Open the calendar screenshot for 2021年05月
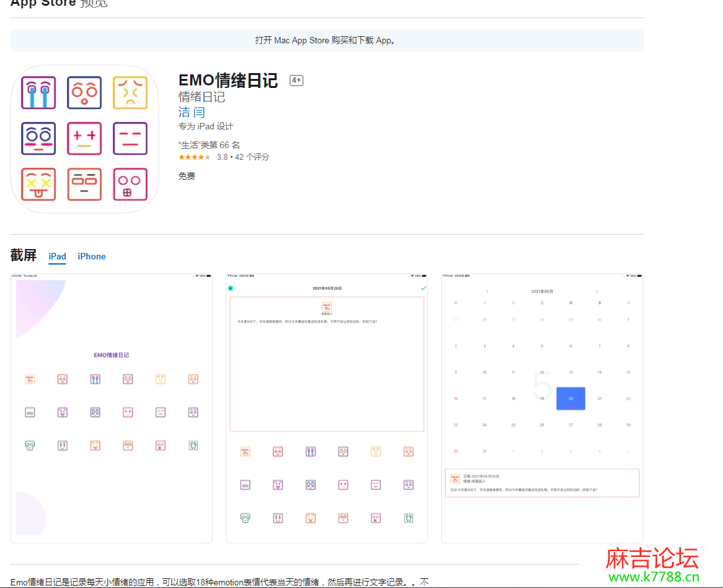The height and width of the screenshot is (588, 723). coord(542,408)
